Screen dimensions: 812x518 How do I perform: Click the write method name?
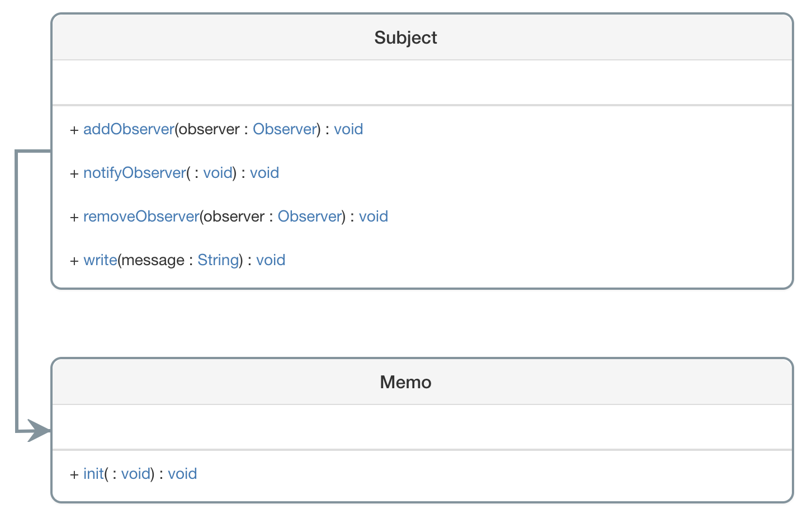coord(100,260)
